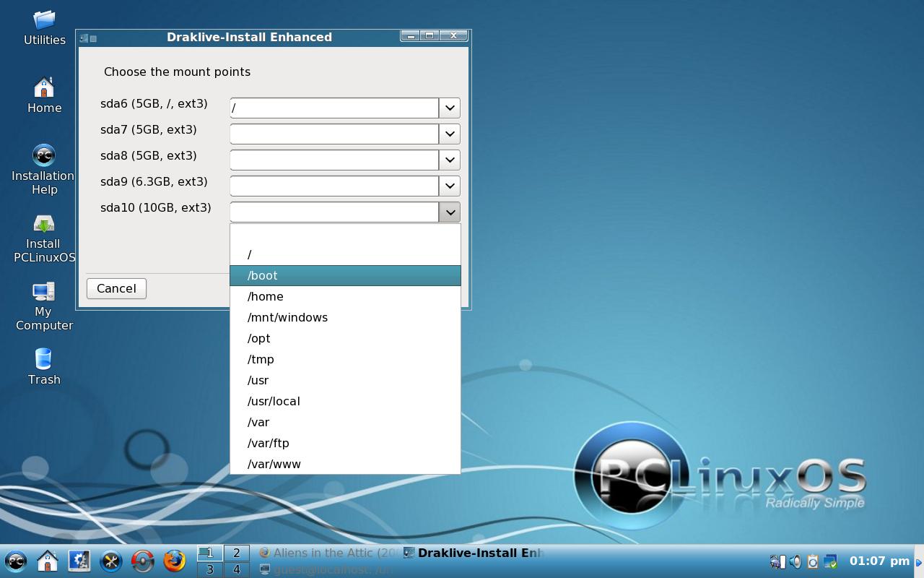Select /tmp from the mount point list
The image size is (924, 578).
[x=345, y=359]
